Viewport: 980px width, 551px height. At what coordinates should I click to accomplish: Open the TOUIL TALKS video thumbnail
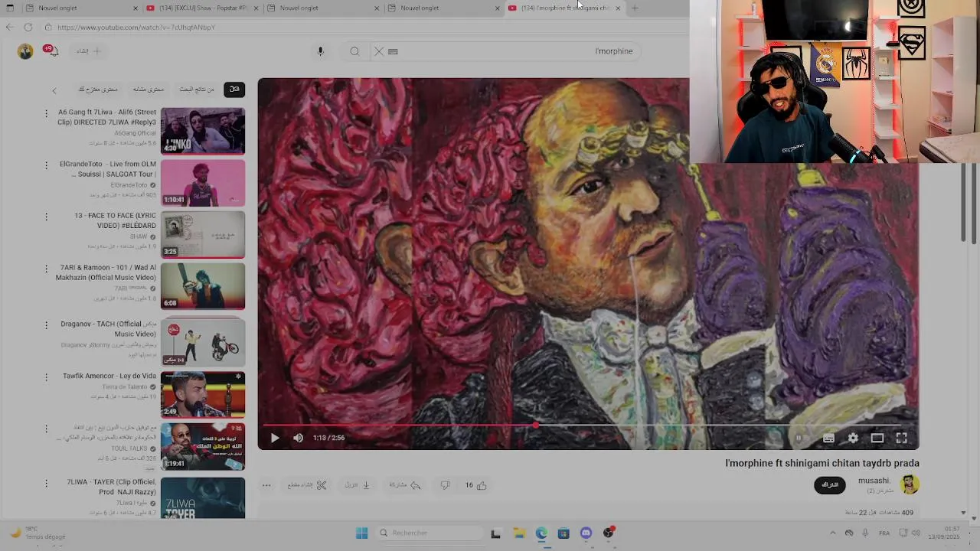pyautogui.click(x=203, y=446)
